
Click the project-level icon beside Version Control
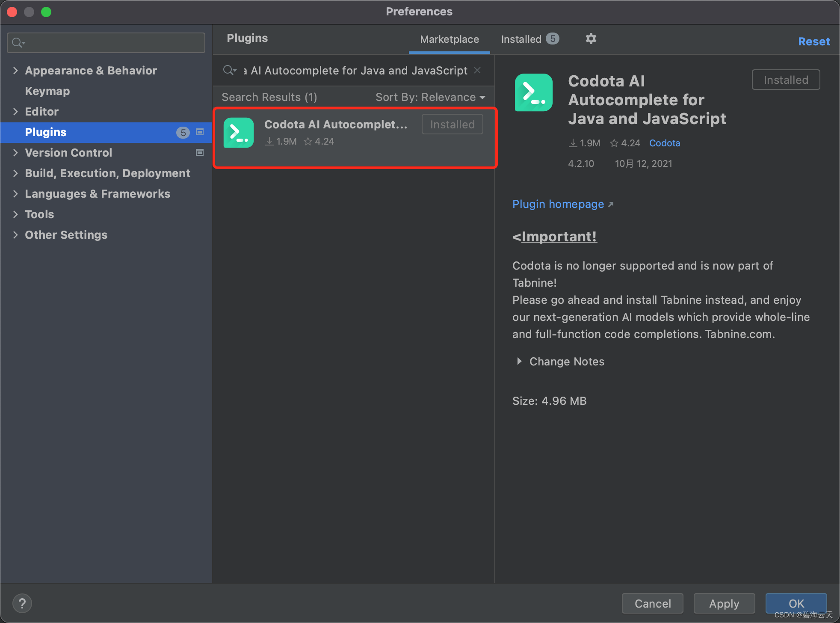(x=200, y=153)
